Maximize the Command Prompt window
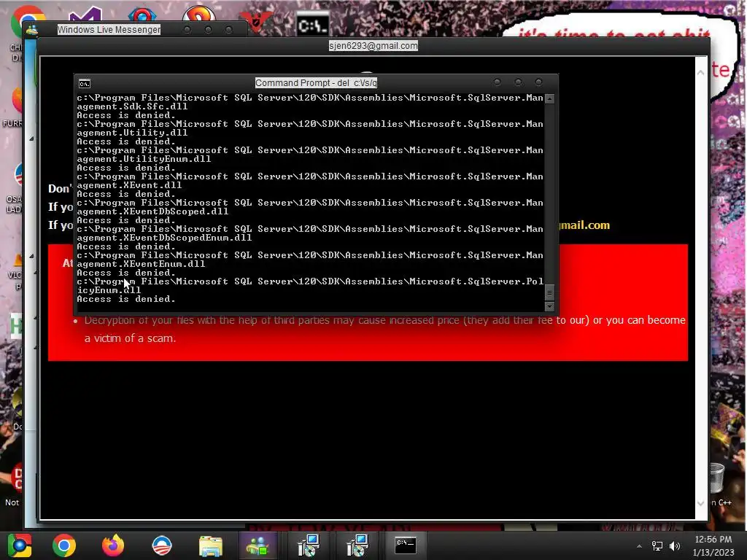Viewport: 747px width, 560px height. click(x=519, y=82)
